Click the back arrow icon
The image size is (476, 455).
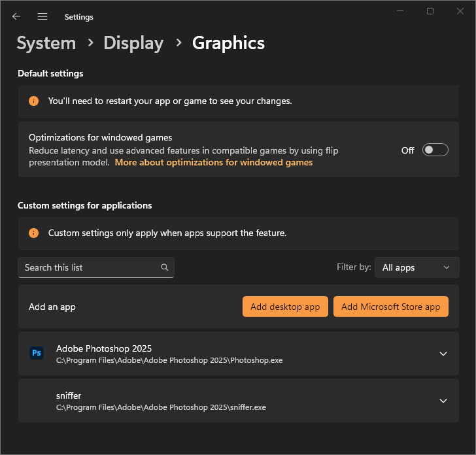[x=16, y=17]
